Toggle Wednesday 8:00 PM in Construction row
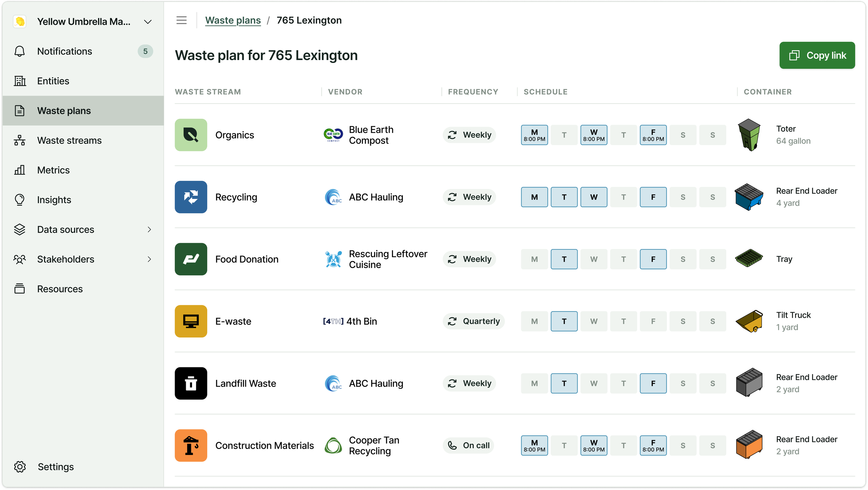Screen dimensions: 868x490 tap(594, 446)
